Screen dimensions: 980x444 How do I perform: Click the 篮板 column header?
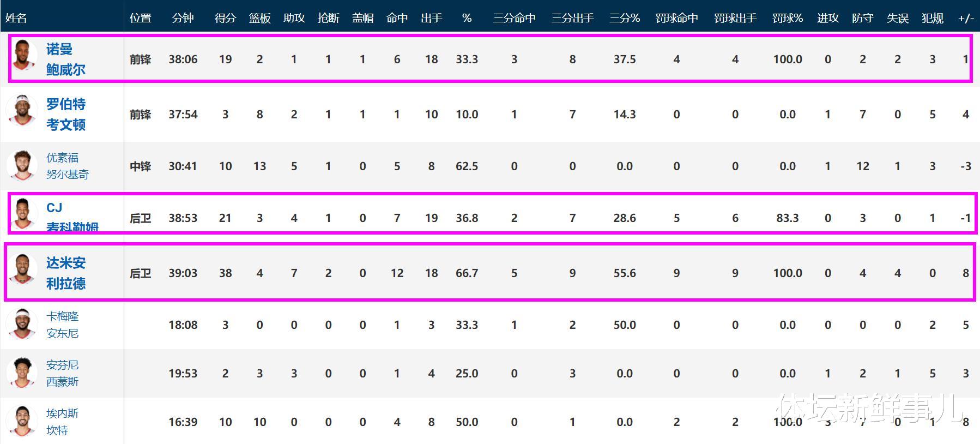259,18
